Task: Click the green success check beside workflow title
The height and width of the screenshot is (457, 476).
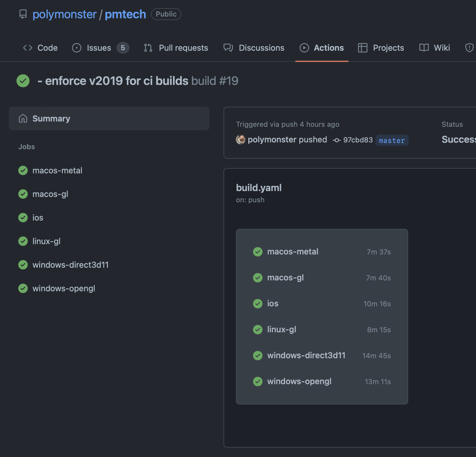Action: (x=23, y=81)
